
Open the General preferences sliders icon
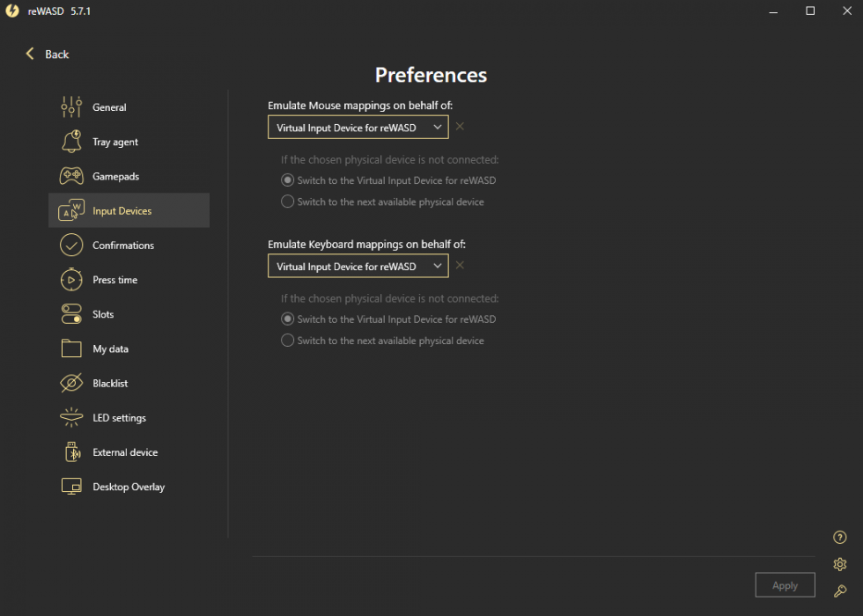click(x=71, y=107)
